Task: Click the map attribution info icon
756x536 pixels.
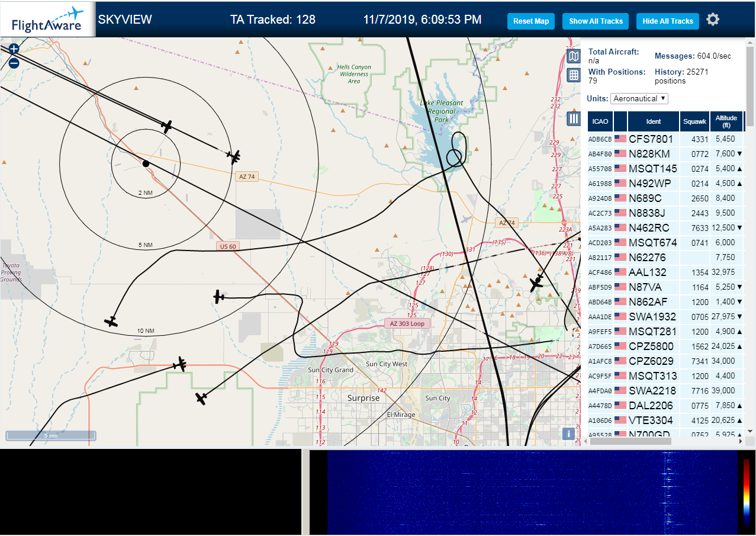Action: [x=568, y=434]
